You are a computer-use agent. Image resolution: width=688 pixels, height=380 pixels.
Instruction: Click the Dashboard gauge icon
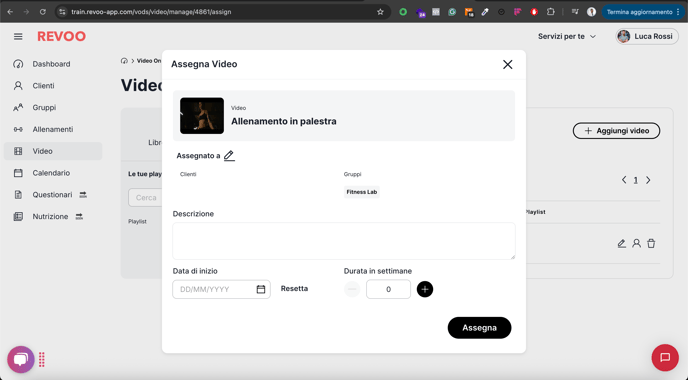pyautogui.click(x=18, y=64)
